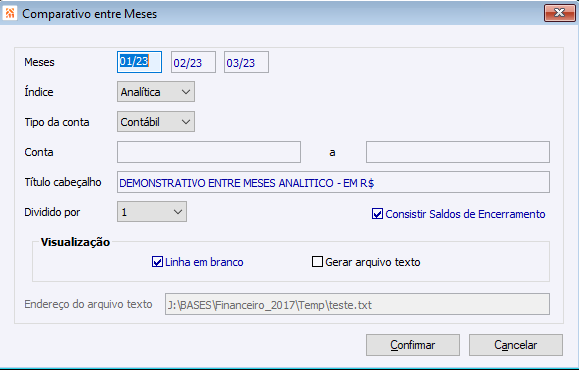Click the Comparativo entre Meses title text
The height and width of the screenshot is (370, 579).
click(89, 14)
